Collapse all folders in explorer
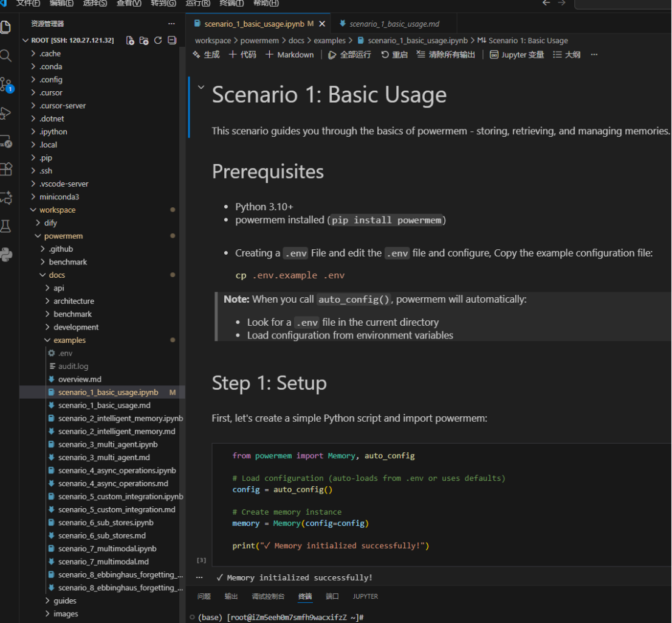The width and height of the screenshot is (672, 623). tap(172, 40)
